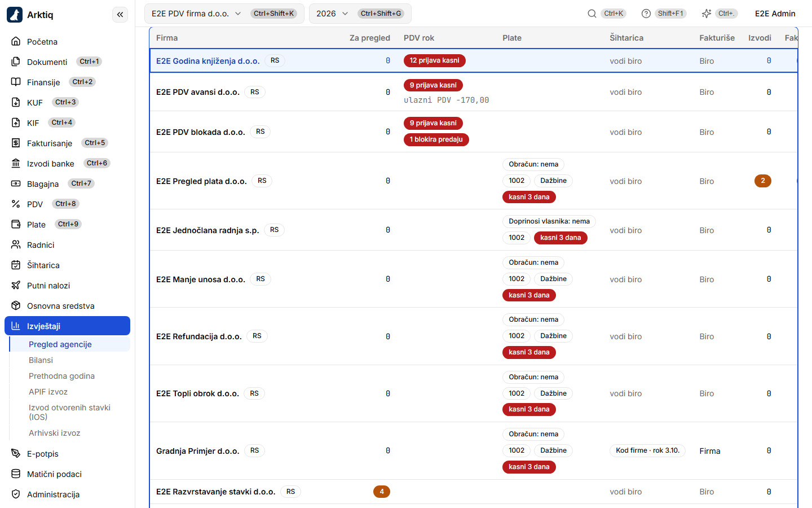
Task: Open KIF outgoing invoices icon
Action: click(16, 123)
